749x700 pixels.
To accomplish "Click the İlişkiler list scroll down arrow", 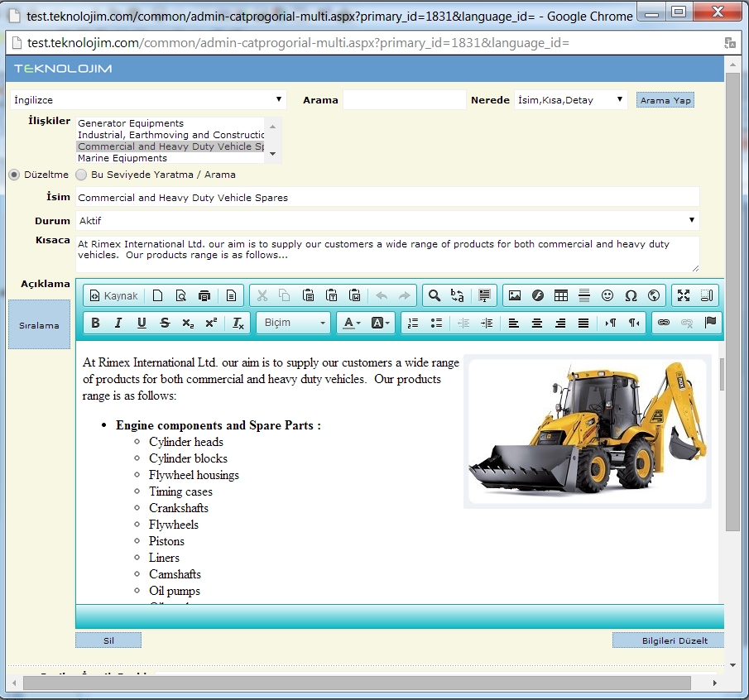I will click(x=273, y=154).
